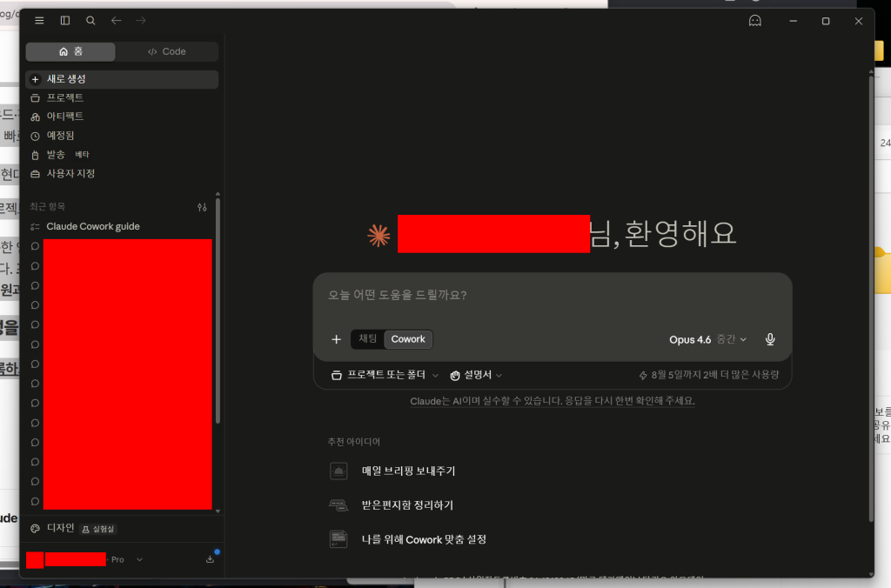This screenshot has width=891, height=588.
Task: Open 예정됨 in sidebar
Action: click(x=122, y=136)
